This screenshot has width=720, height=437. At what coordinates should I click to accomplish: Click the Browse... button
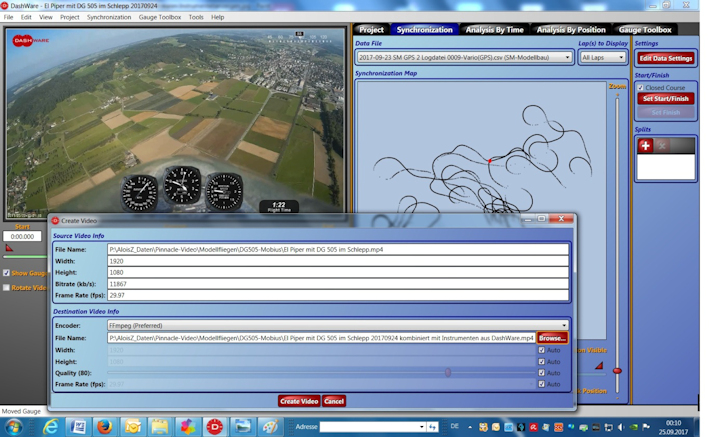coord(552,338)
